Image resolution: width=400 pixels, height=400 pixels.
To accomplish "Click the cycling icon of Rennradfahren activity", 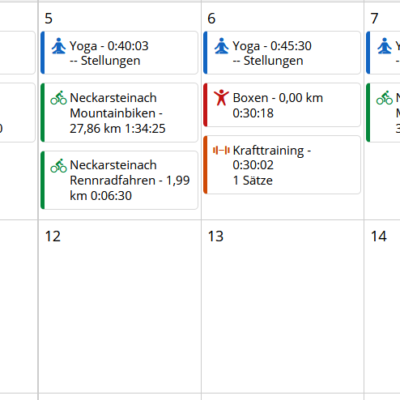I will [59, 166].
